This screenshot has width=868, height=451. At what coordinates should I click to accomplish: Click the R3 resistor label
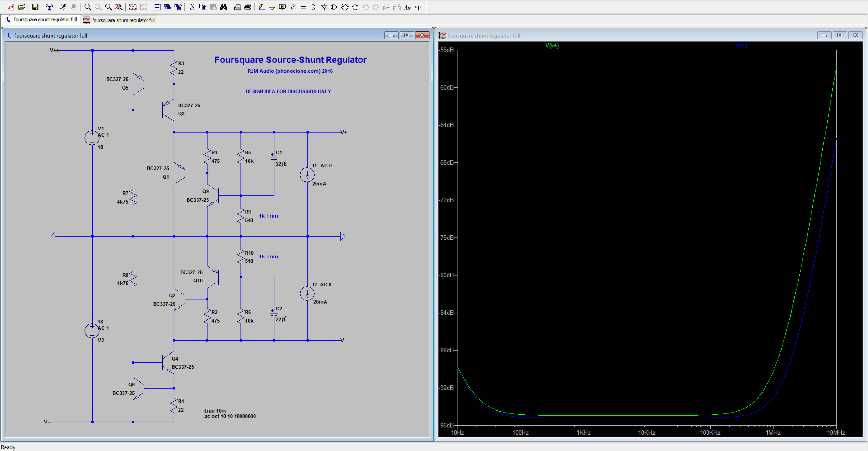181,63
